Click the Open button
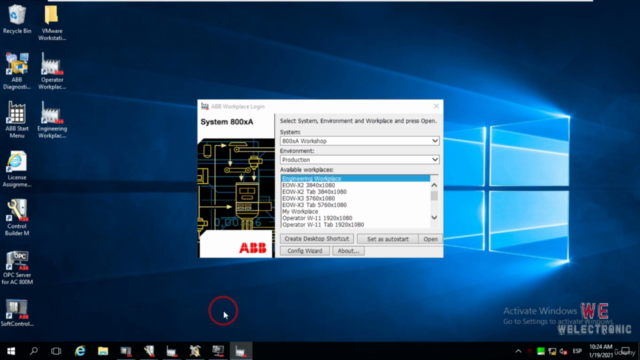640x360 pixels. click(x=430, y=239)
